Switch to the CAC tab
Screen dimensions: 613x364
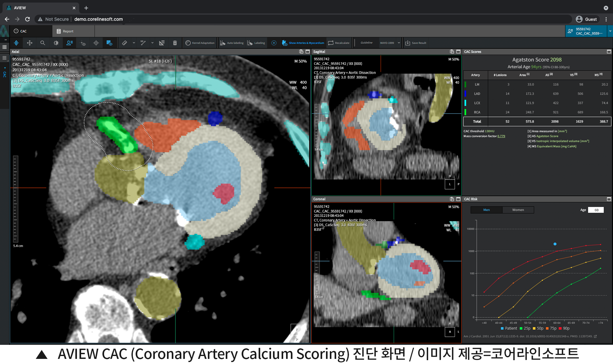[31, 31]
